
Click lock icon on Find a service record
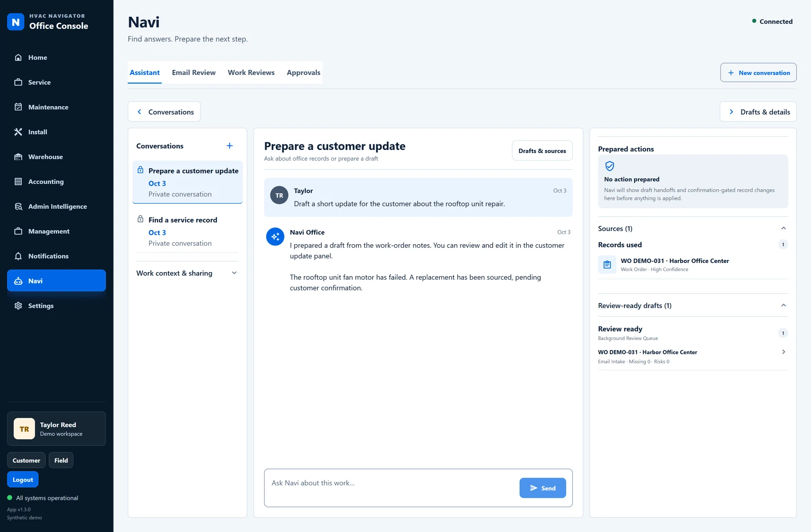(140, 219)
